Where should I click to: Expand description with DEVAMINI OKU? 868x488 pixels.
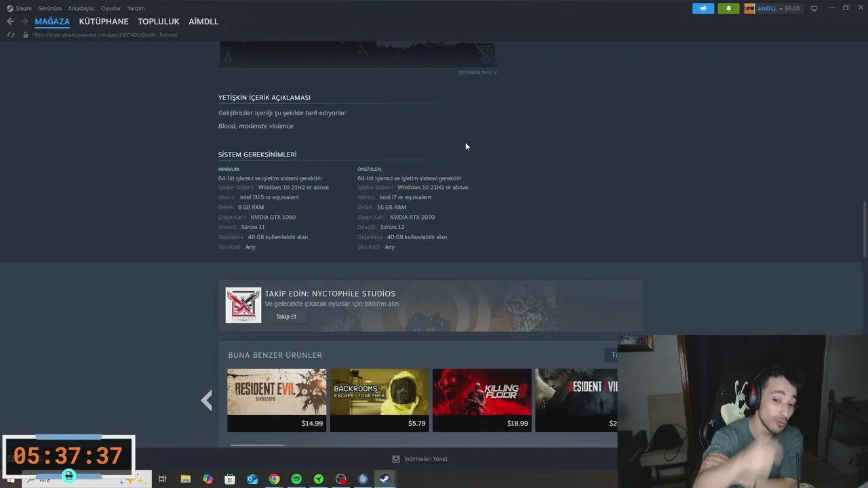(x=477, y=73)
